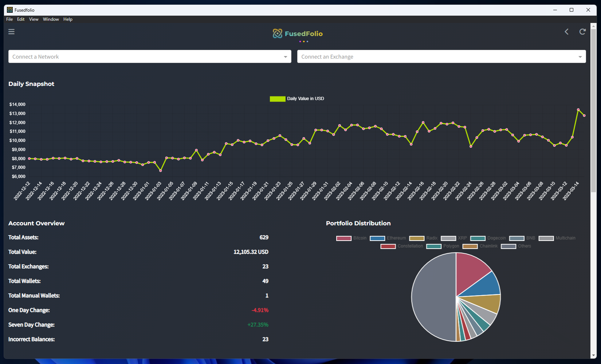Click the back arrow icon

567,32
